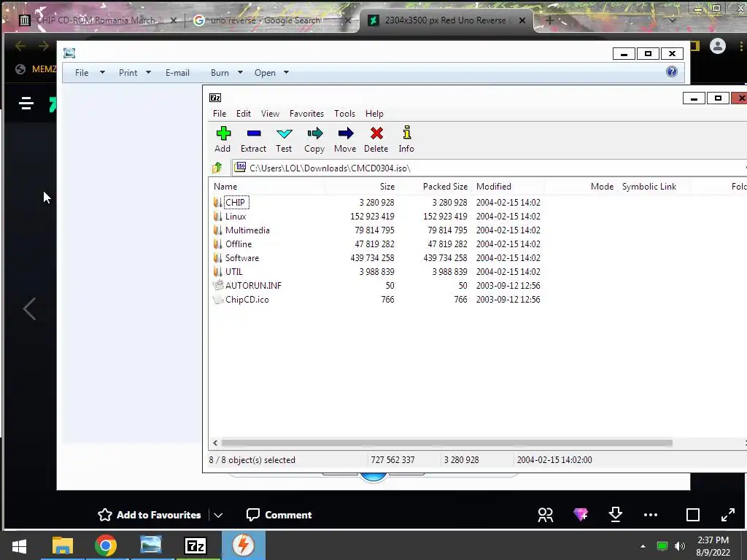Viewport: 747px width, 560px height.
Task: Open Chrome profile avatar icon
Action: pyautogui.click(x=718, y=46)
